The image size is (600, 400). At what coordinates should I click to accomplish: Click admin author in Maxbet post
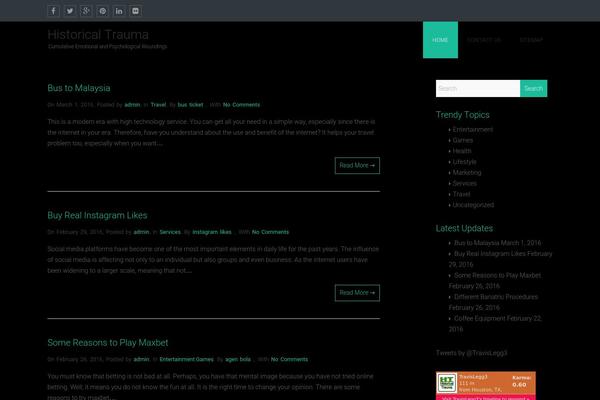141,359
